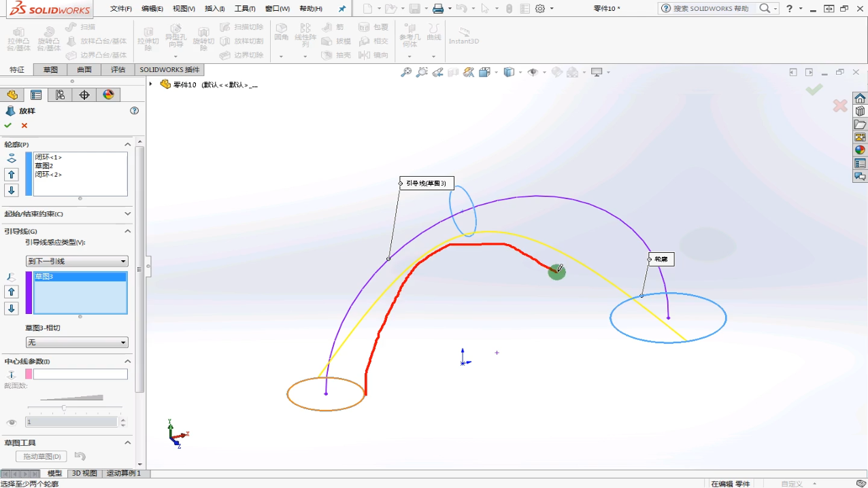Open Edit Appearance sphere icon
Screen dimensions: 868x488
tap(556, 72)
